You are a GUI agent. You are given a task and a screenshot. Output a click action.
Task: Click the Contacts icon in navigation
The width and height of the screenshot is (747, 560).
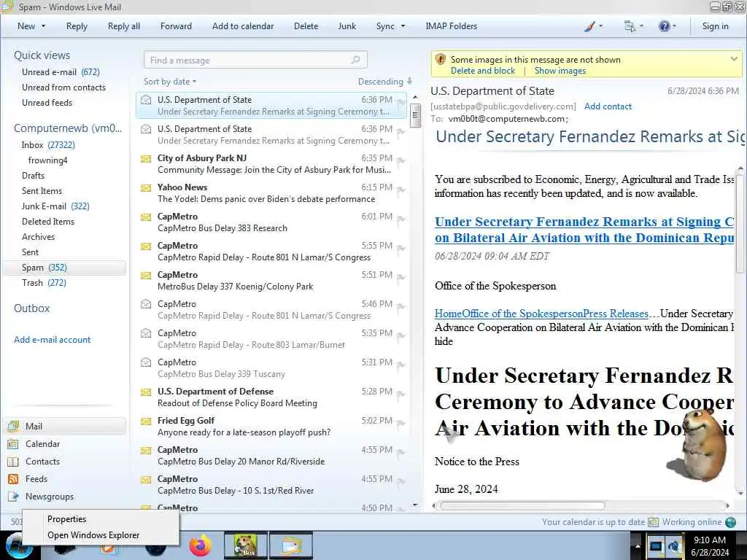coord(13,462)
